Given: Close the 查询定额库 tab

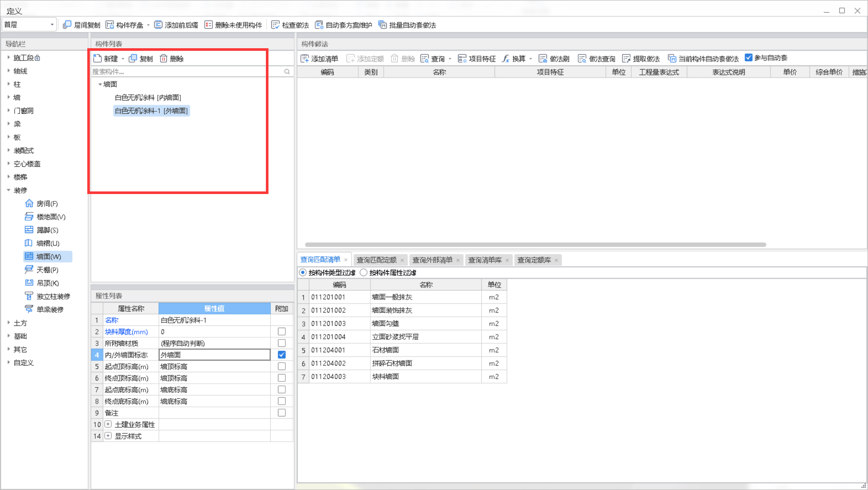Looking at the screenshot, I should pyautogui.click(x=556, y=260).
